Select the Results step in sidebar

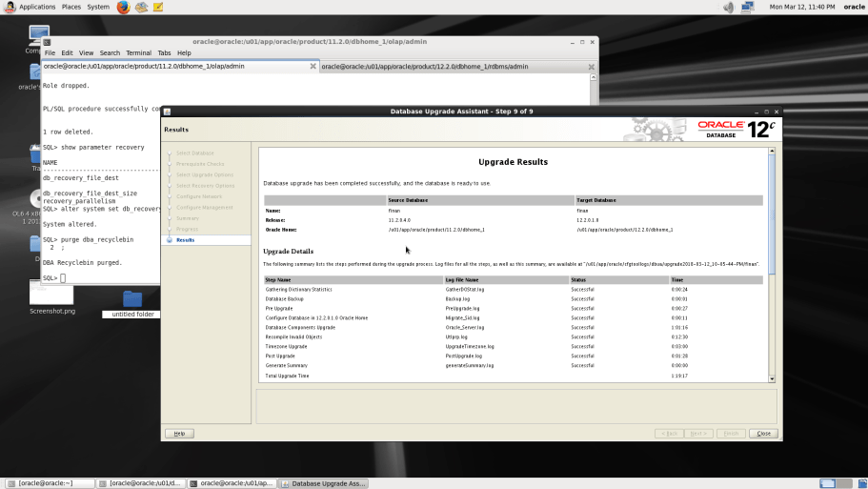coord(185,240)
